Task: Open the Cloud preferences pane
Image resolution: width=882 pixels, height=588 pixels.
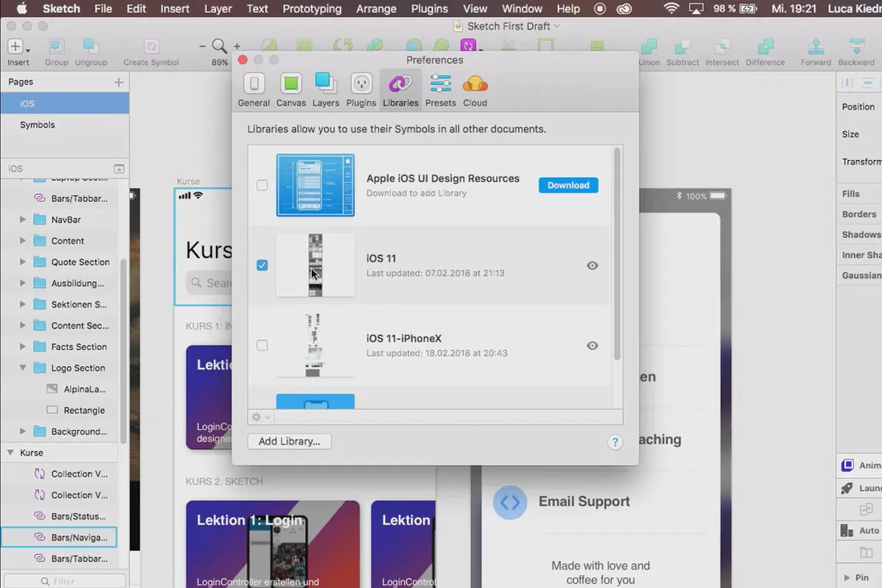Action: tap(475, 90)
